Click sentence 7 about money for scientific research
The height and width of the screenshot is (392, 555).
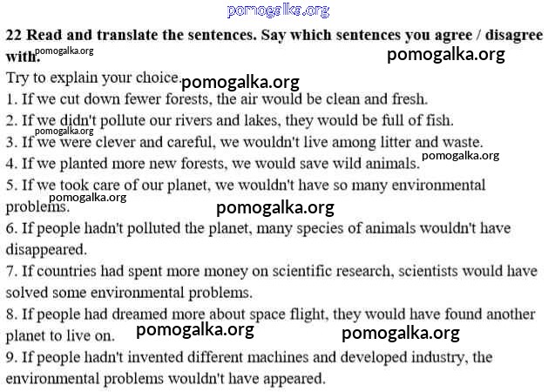coord(271,271)
